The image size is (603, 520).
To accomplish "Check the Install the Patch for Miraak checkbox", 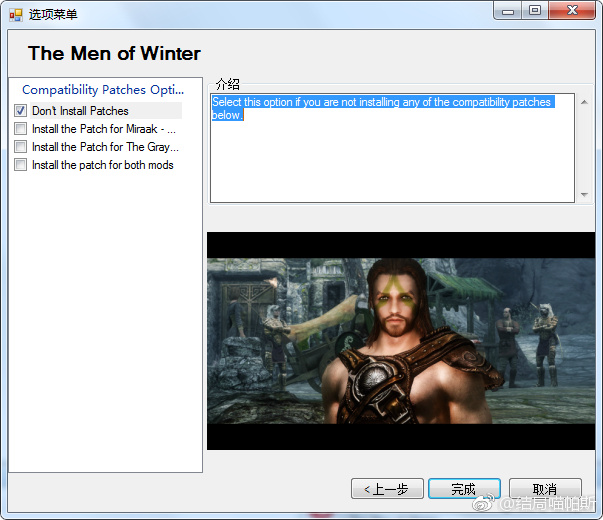I will (x=20, y=128).
